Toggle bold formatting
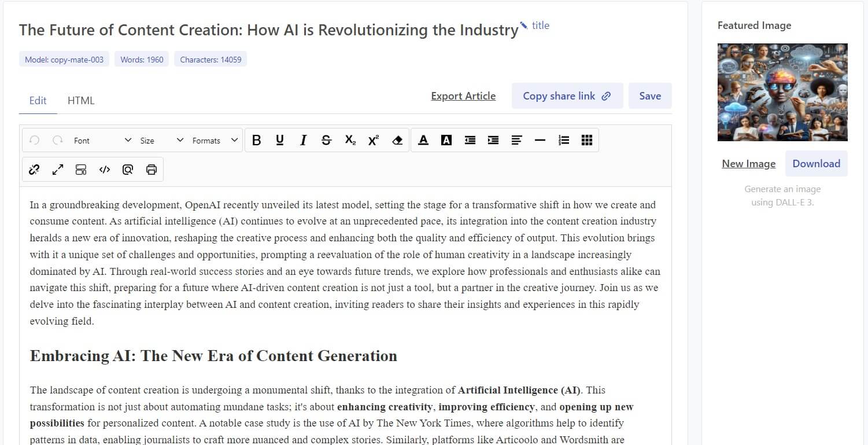This screenshot has width=868, height=445. pos(257,140)
